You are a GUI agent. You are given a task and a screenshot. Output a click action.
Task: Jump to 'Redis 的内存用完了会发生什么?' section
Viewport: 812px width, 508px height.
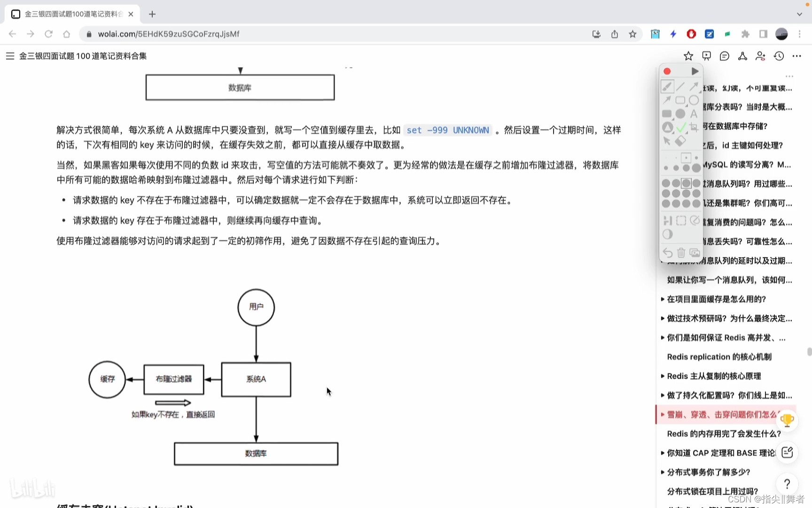(x=724, y=434)
